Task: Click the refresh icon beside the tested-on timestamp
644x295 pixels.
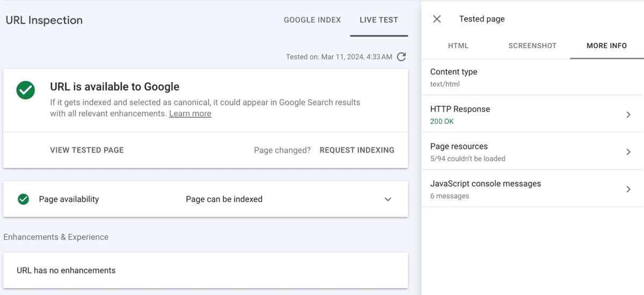Action: pyautogui.click(x=401, y=57)
